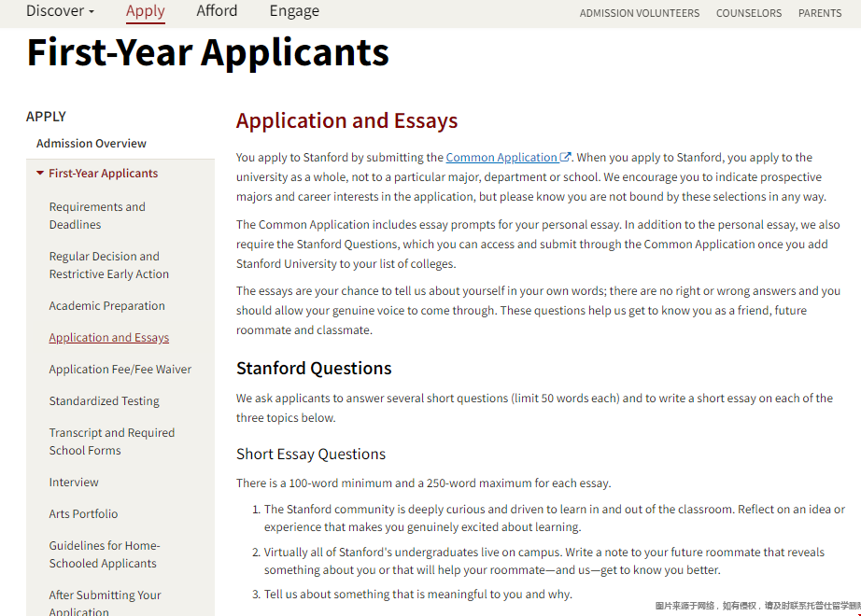Open Admission Overview in sidebar
861x616 pixels.
92,144
